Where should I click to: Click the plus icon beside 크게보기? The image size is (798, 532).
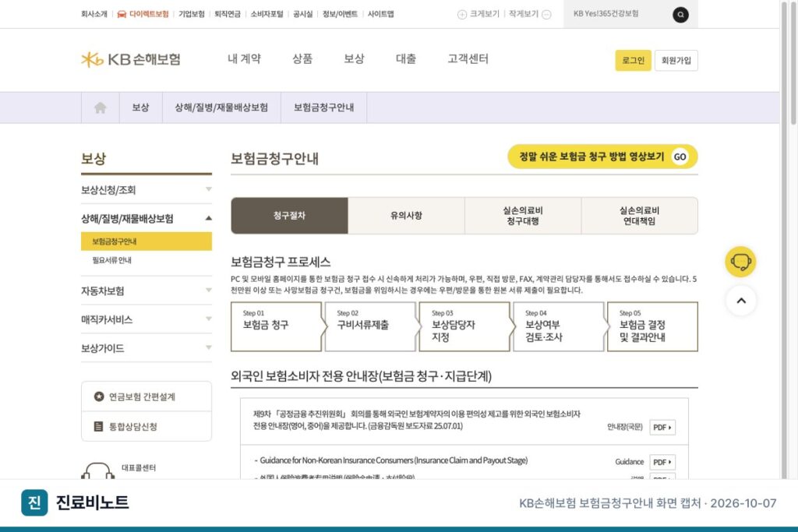[x=461, y=15]
